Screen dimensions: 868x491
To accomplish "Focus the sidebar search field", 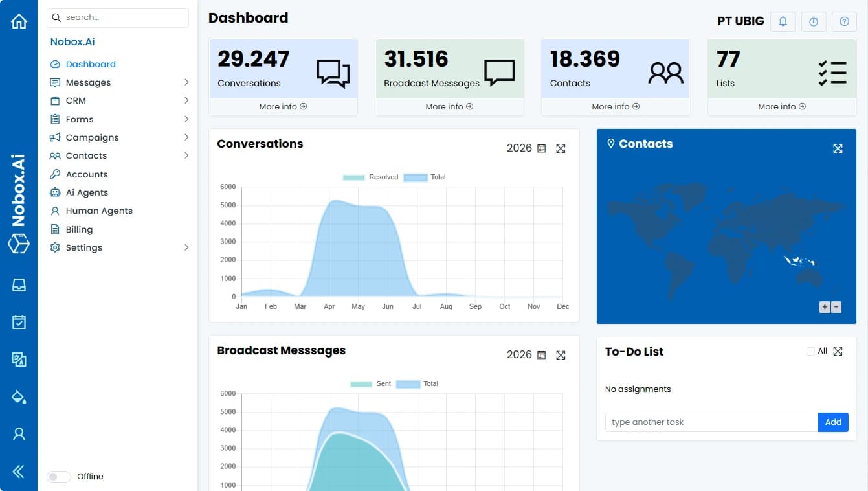I will point(118,17).
